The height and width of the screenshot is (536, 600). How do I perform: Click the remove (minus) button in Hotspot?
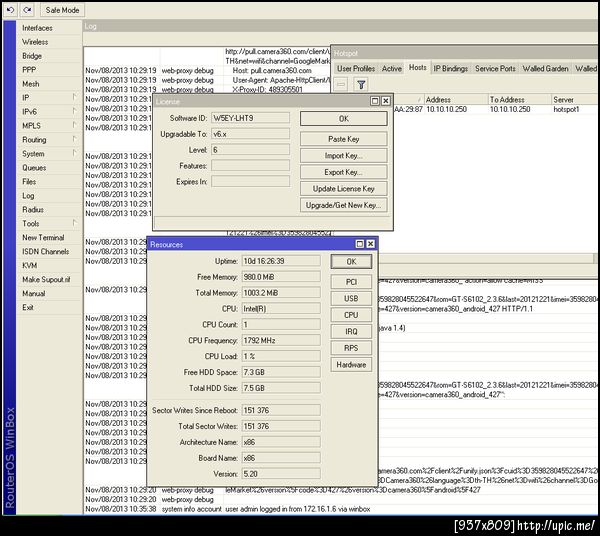[341, 84]
